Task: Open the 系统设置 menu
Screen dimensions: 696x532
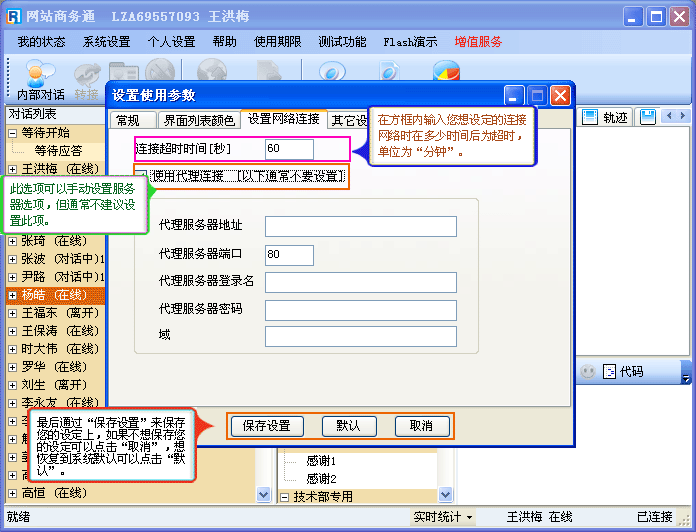Action: pyautogui.click(x=106, y=42)
